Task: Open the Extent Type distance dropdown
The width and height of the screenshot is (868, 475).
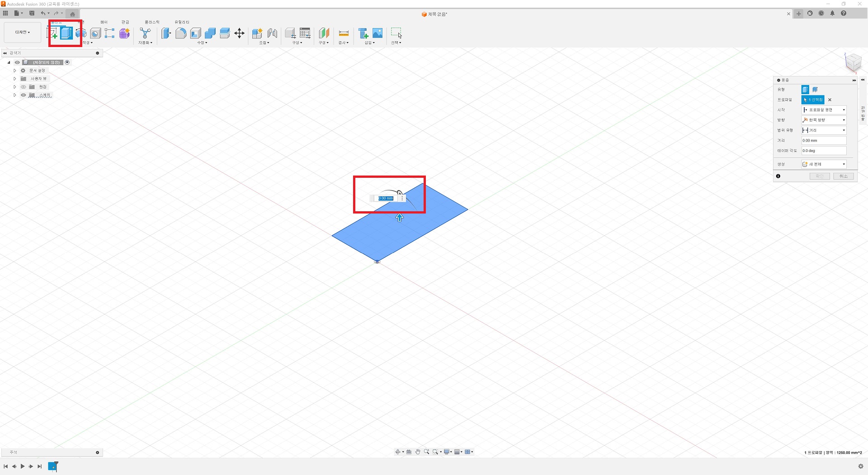Action: (824, 130)
